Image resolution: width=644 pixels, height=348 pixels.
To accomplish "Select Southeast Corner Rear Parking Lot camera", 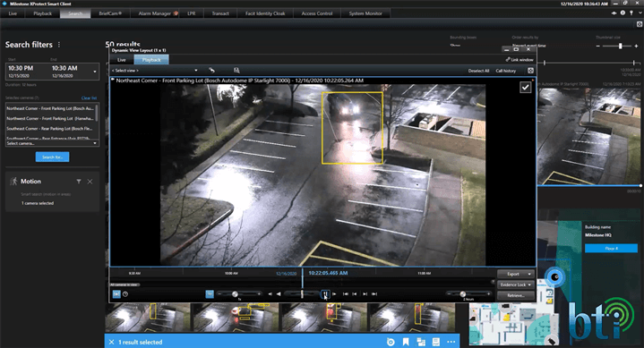I will [x=50, y=129].
